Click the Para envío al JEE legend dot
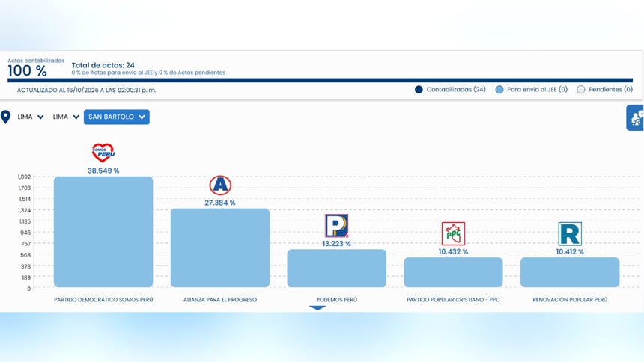This screenshot has height=362, width=644. pyautogui.click(x=499, y=90)
